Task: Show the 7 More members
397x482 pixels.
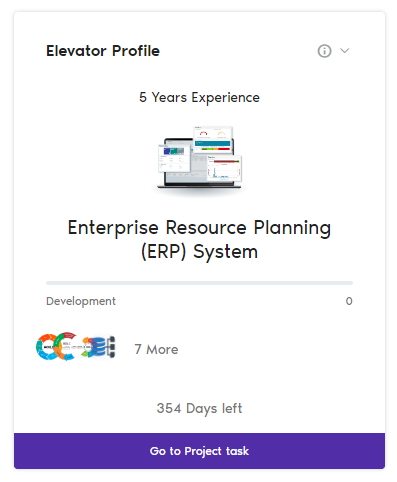Action: point(156,349)
